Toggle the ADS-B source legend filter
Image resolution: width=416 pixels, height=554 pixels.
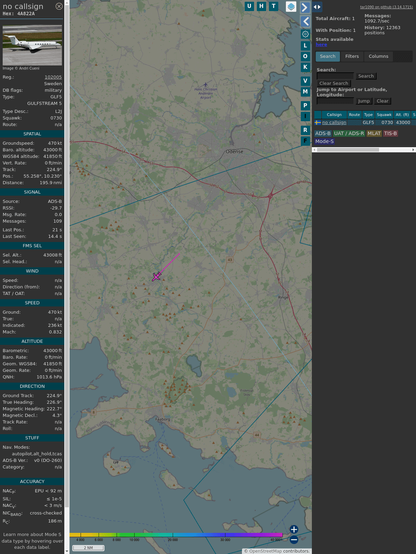[323, 133]
